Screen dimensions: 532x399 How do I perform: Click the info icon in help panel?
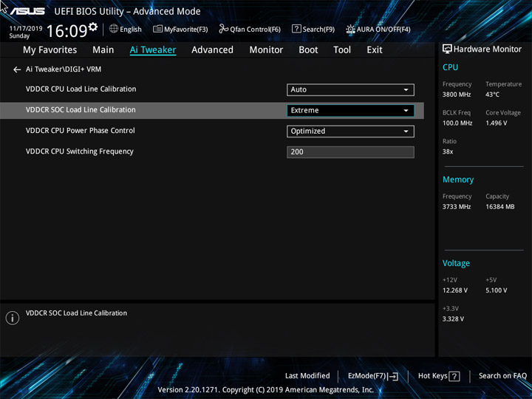13,318
